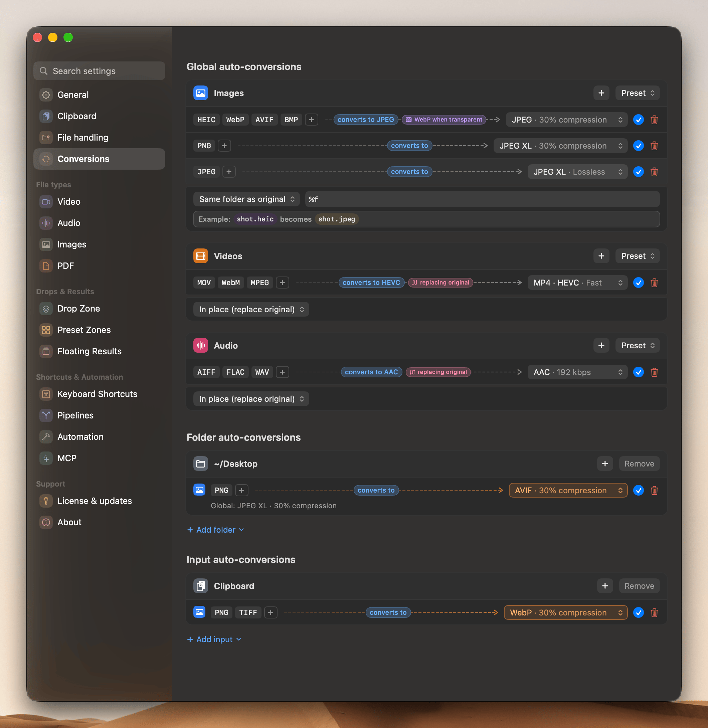The height and width of the screenshot is (728, 708).
Task: Open File handling settings
Action: [99, 138]
